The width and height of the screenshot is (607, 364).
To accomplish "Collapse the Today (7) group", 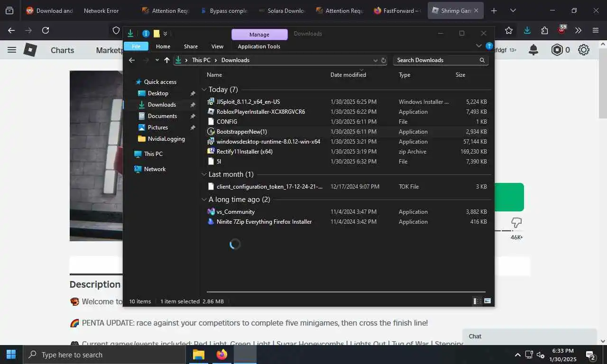I will coord(204,90).
